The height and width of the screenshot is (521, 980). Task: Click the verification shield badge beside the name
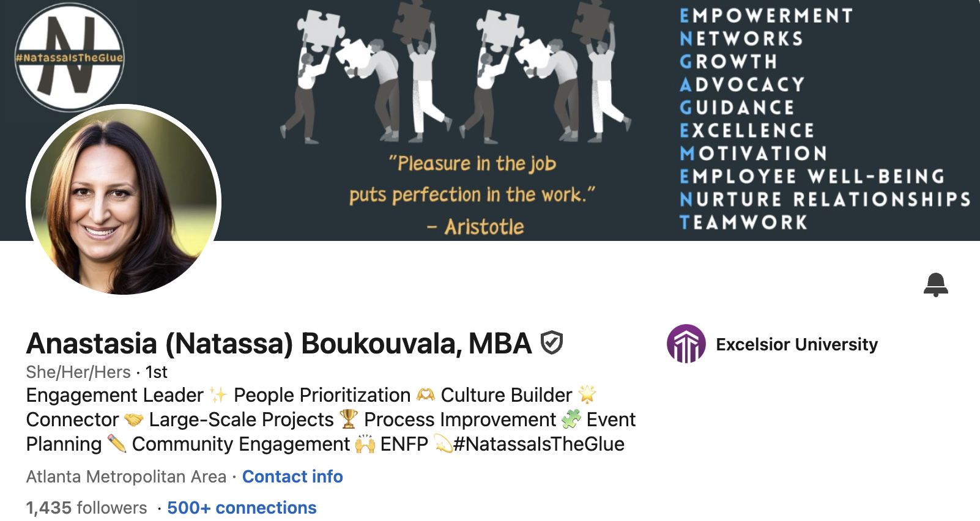click(x=552, y=343)
